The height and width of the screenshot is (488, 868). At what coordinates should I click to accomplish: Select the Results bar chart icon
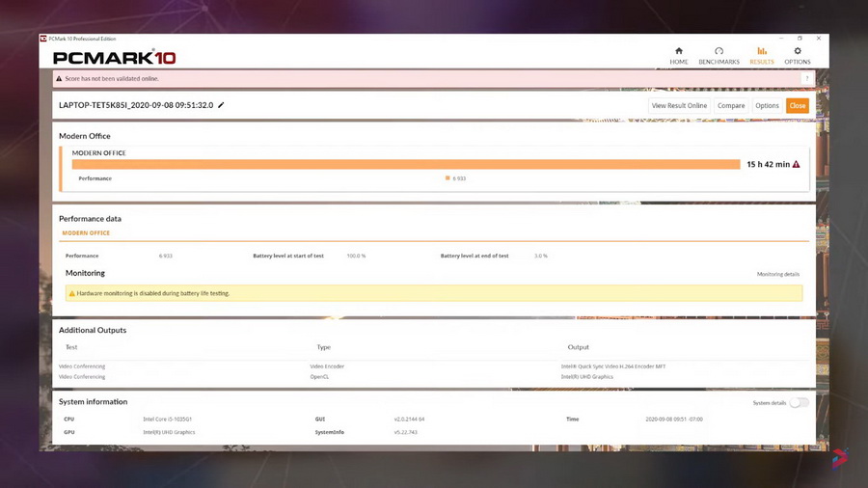click(x=762, y=51)
